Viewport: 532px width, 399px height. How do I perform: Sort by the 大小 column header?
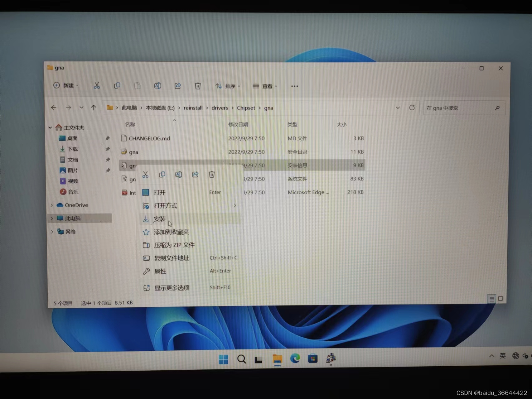tap(341, 124)
